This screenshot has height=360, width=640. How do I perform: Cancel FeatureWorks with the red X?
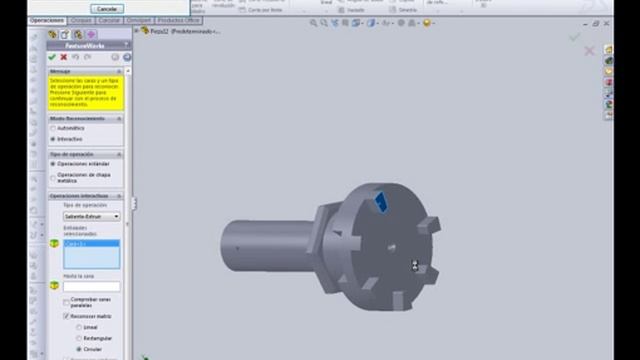point(64,57)
